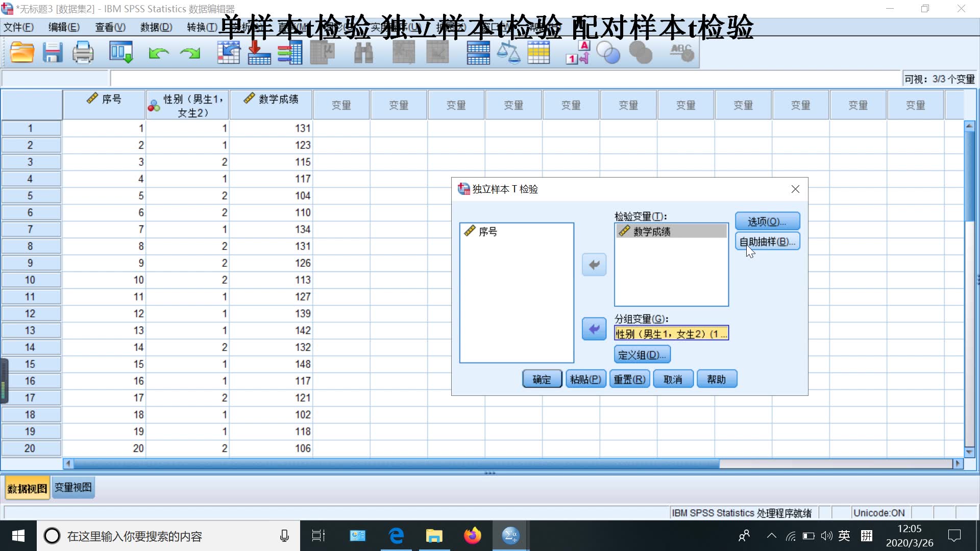The height and width of the screenshot is (551, 980).
Task: Open Microsoft Edge from the taskbar
Action: click(396, 536)
